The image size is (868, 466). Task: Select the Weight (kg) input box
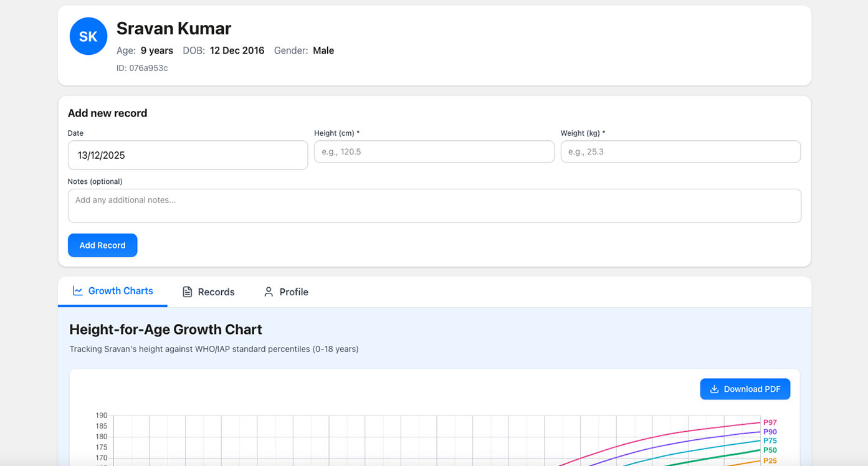tap(680, 152)
